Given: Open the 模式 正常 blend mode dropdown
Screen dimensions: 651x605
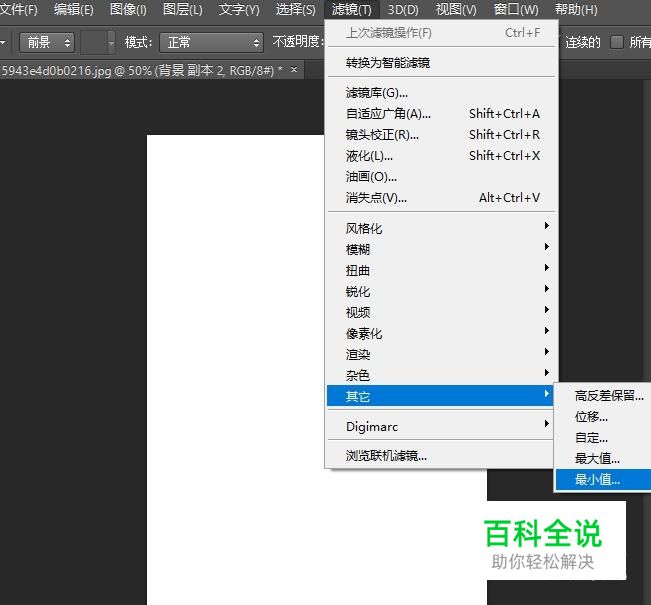Looking at the screenshot, I should point(211,42).
